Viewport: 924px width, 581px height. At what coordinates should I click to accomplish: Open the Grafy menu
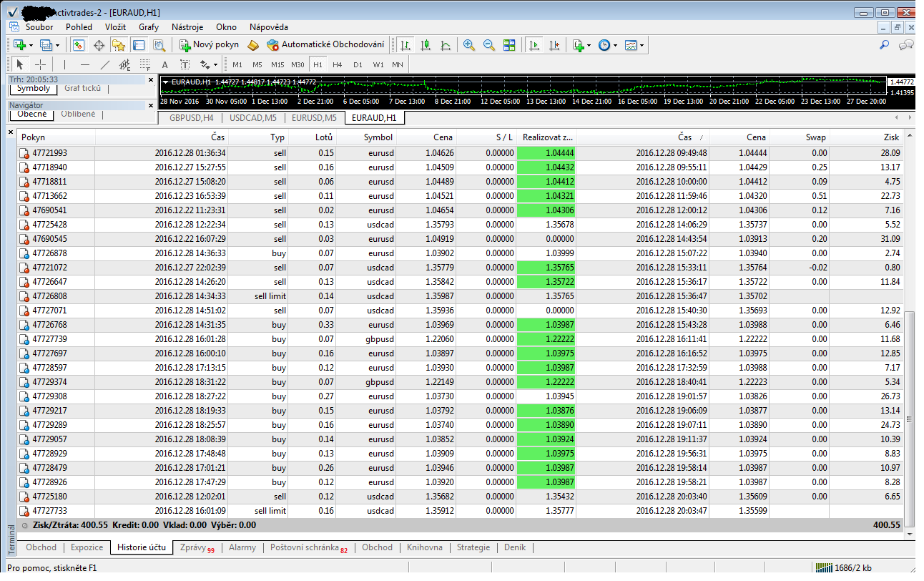tap(149, 27)
